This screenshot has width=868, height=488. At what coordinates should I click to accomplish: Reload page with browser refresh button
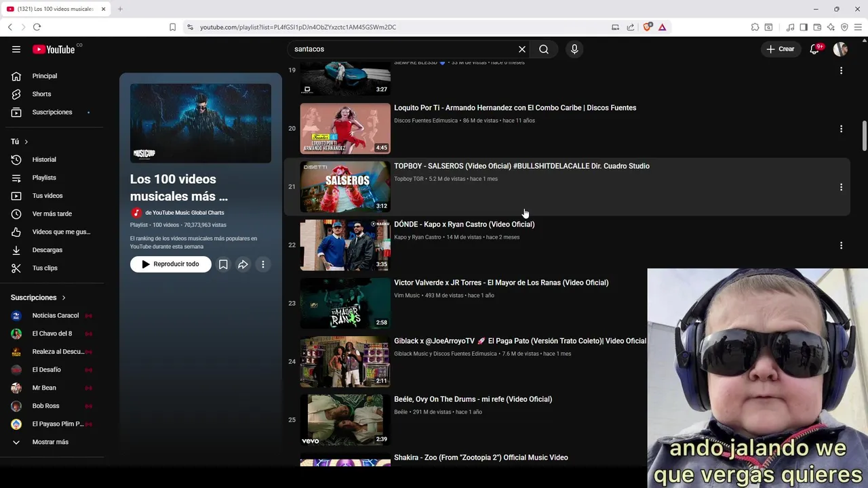37,27
